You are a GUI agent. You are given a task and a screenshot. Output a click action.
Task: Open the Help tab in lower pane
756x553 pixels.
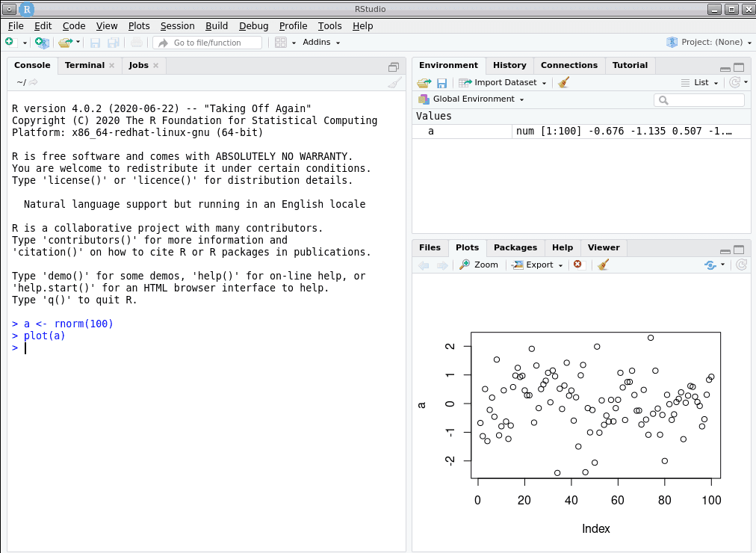563,247
